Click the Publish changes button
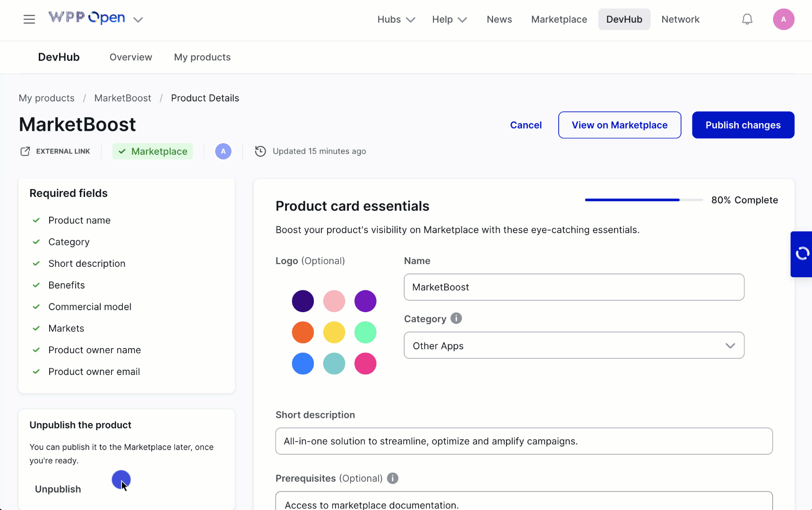The height and width of the screenshot is (510, 812). 743,125
